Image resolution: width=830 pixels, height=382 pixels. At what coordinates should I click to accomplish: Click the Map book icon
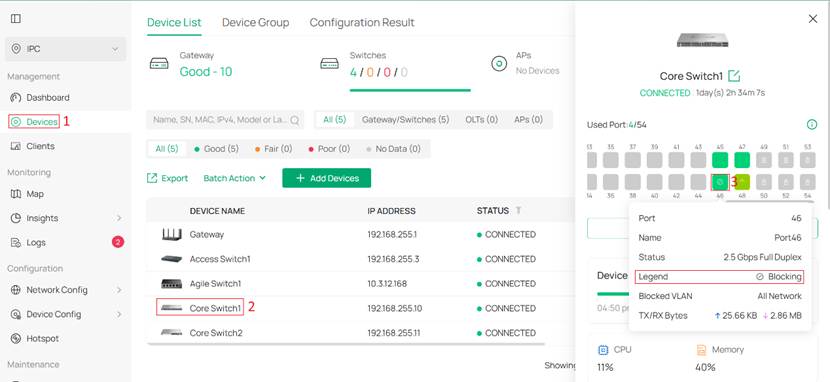[16, 194]
